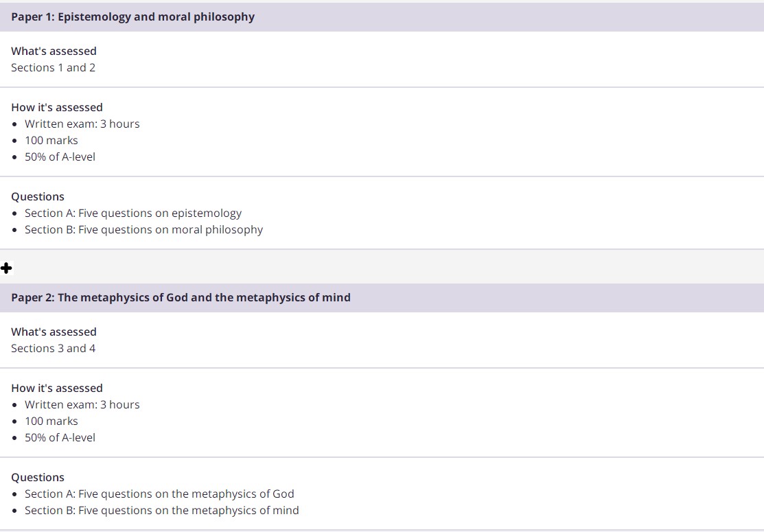Click 'Section A: Five questions on epistemology'
This screenshot has height=532, width=764.
133,213
